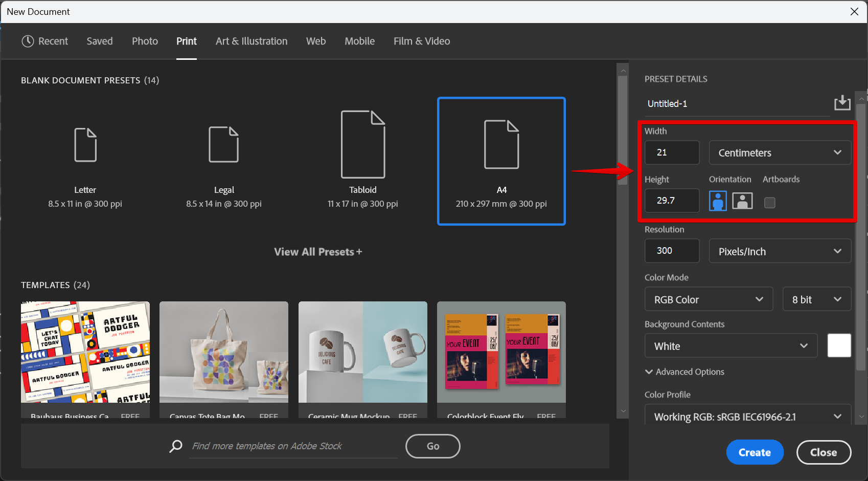Click the save preset icon beside Untitled-1

pos(842,103)
